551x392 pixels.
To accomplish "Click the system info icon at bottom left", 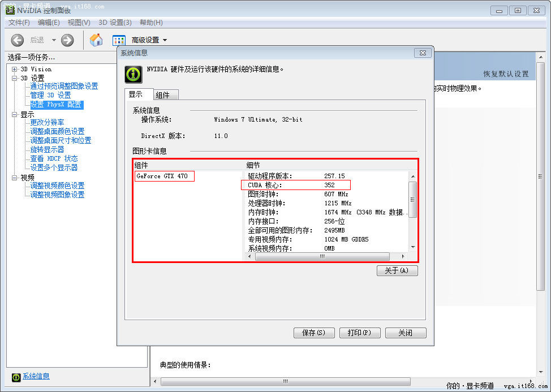I will pos(16,377).
